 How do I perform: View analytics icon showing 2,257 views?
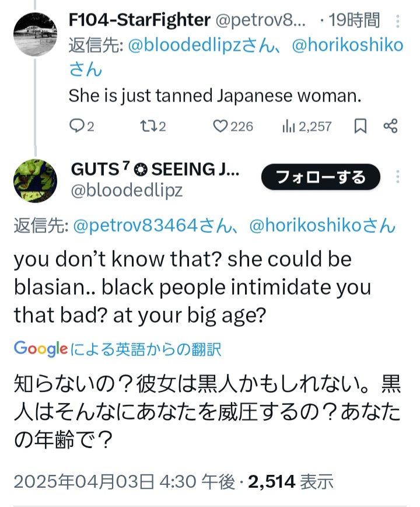(288, 126)
